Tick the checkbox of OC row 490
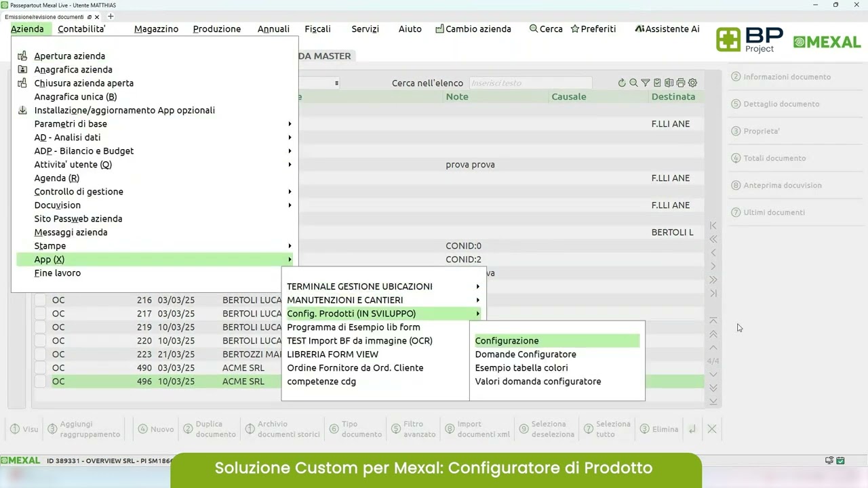 click(x=41, y=367)
